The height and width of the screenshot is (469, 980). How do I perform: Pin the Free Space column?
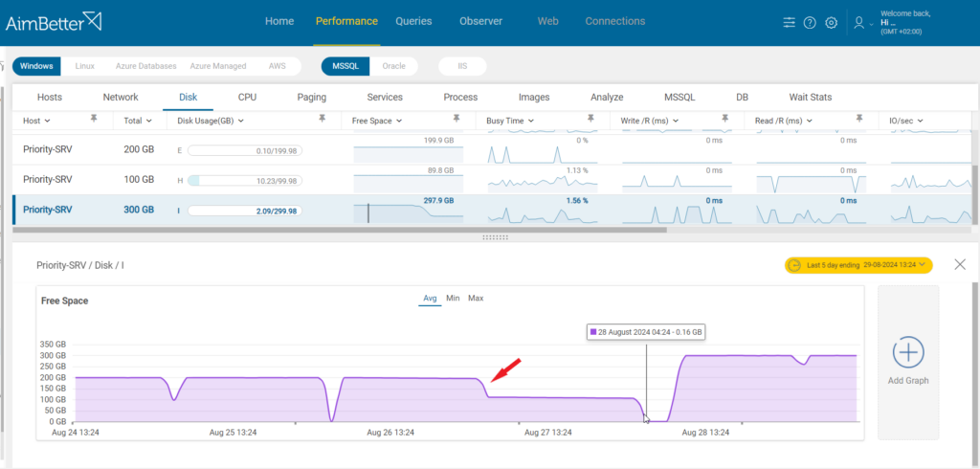[457, 120]
